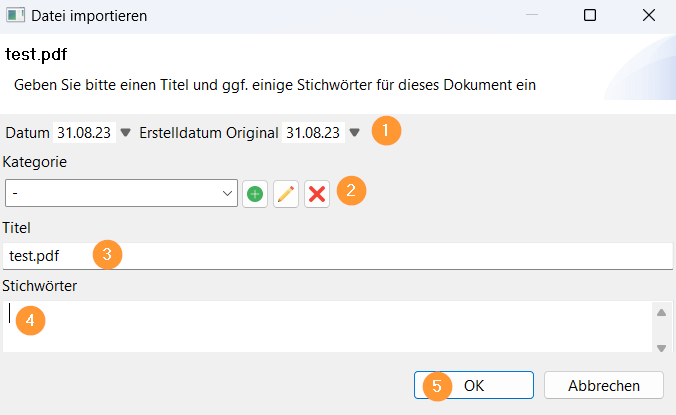Click the Datum value 31.08.23

click(85, 132)
